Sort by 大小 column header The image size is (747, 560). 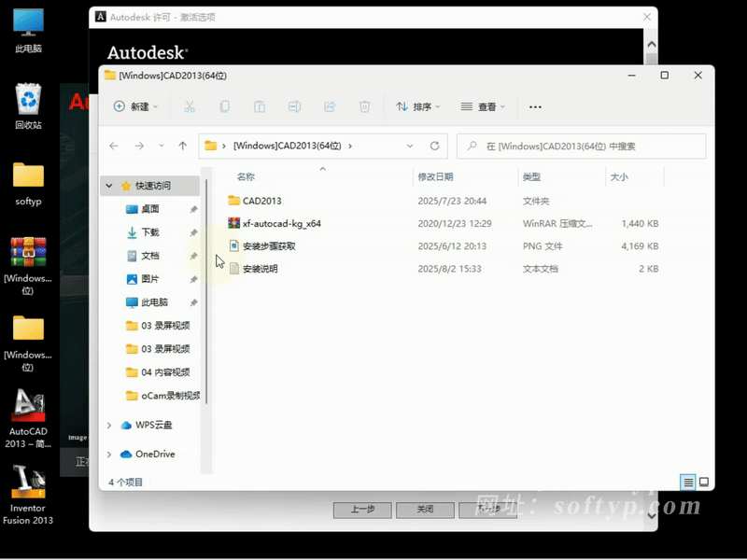[x=619, y=176]
